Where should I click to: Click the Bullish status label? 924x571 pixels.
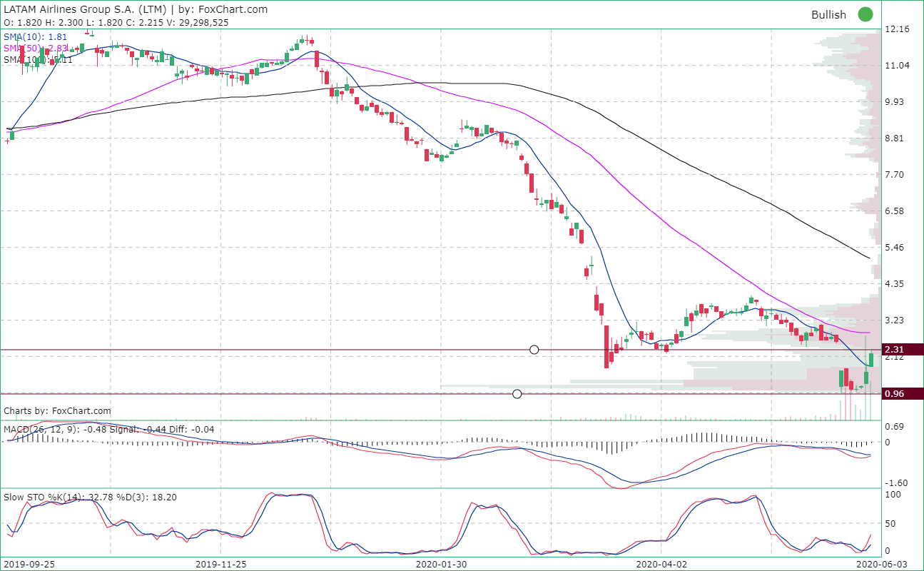tap(828, 15)
